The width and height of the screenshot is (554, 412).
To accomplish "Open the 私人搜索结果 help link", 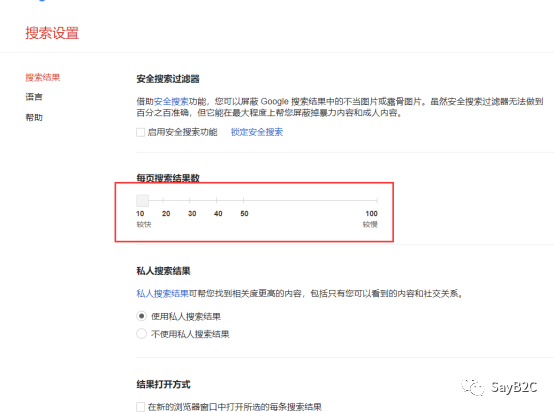I will 163,294.
